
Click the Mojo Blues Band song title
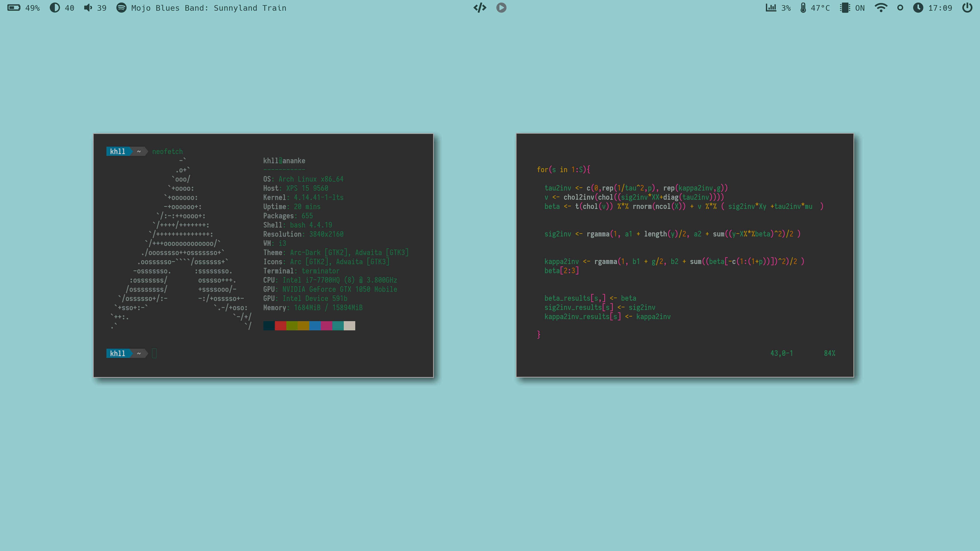(209, 8)
